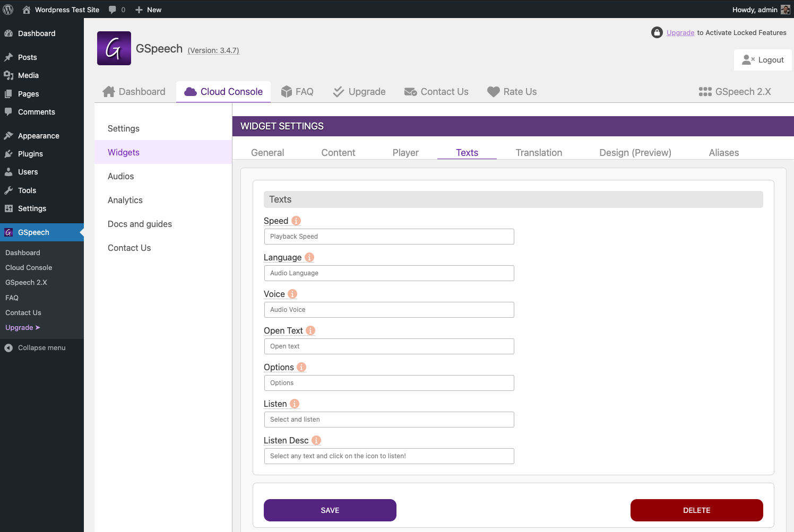This screenshot has height=532, width=794.
Task: Switch to the Design (Preview) tab
Action: coord(635,153)
